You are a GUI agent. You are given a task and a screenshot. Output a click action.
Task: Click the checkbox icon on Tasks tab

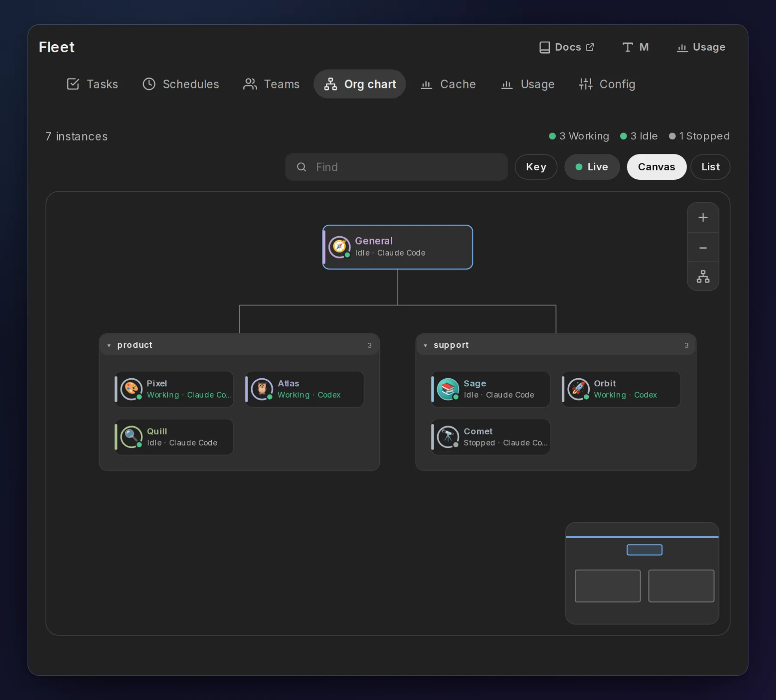[73, 84]
